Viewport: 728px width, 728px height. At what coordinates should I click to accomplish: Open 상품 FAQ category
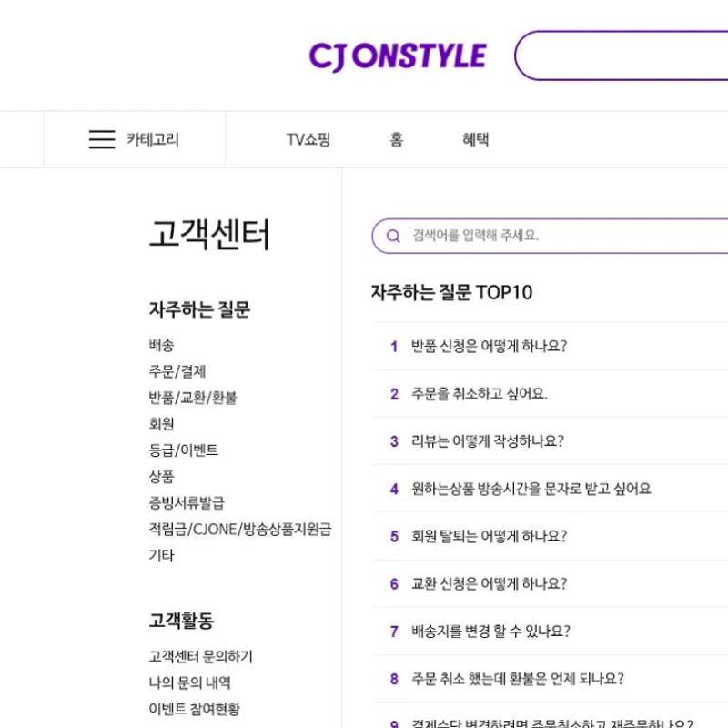[x=161, y=476]
